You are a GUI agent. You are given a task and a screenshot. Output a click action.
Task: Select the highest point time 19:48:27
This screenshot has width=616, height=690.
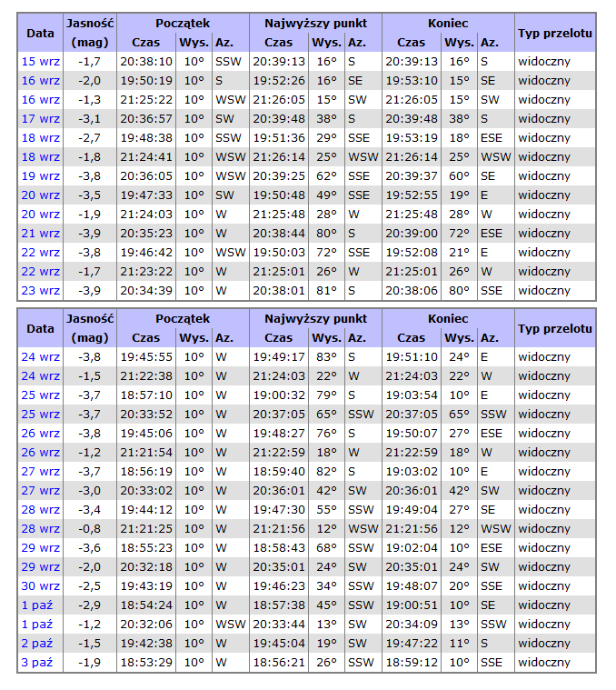tap(279, 434)
